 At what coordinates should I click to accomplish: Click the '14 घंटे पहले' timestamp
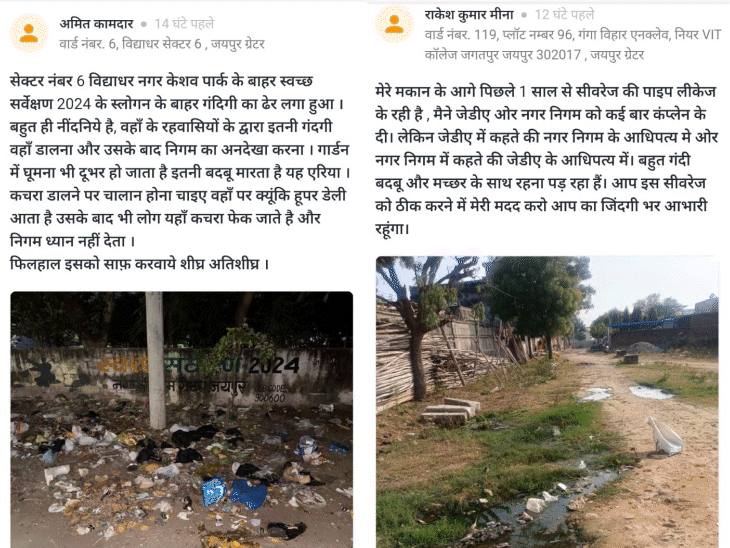[x=184, y=24]
